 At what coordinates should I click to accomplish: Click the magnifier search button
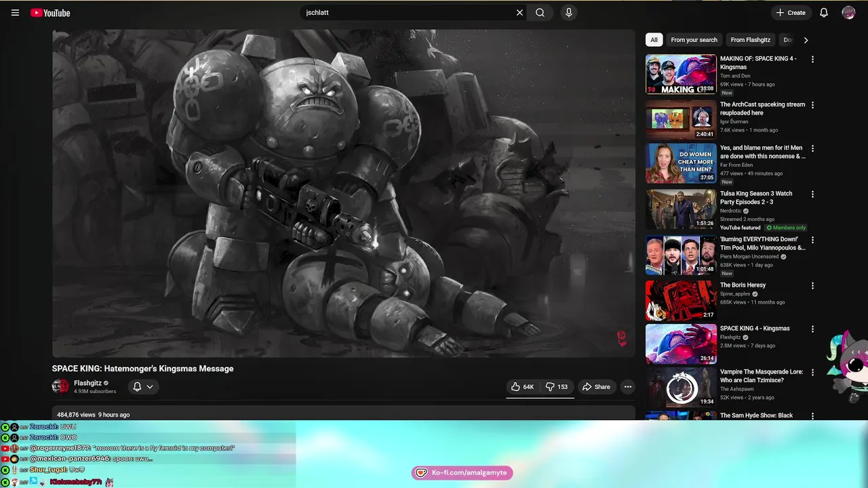(540, 12)
